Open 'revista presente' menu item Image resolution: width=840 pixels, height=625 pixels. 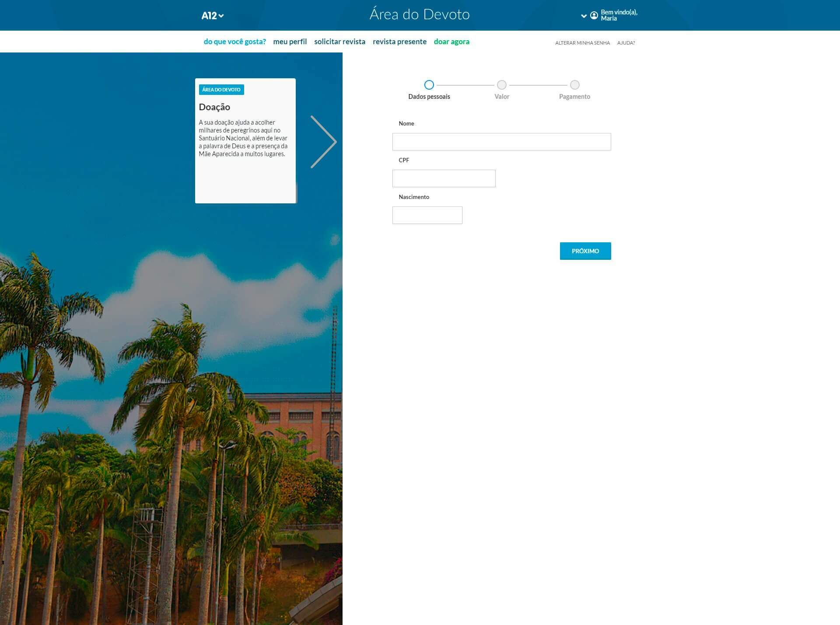click(x=399, y=42)
